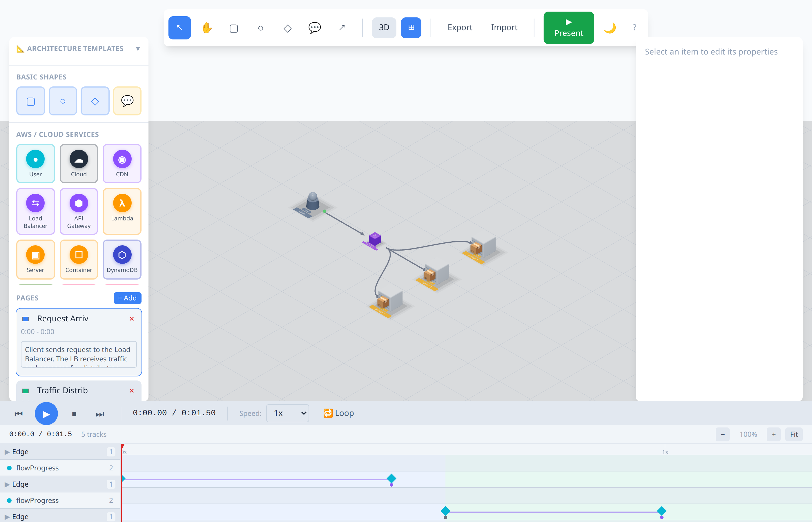Jump to previous keyframe
Viewport: 812px width, 522px height.
pyautogui.click(x=19, y=414)
